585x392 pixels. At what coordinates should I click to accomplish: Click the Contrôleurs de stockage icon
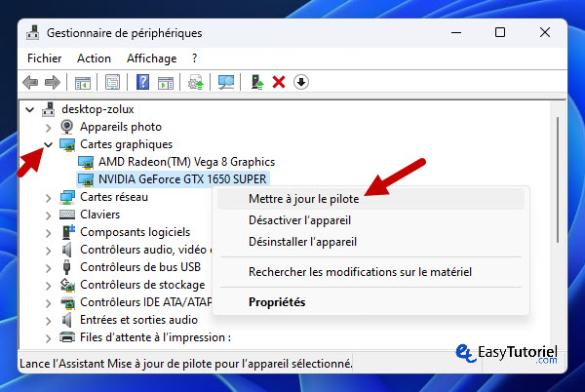tap(67, 285)
